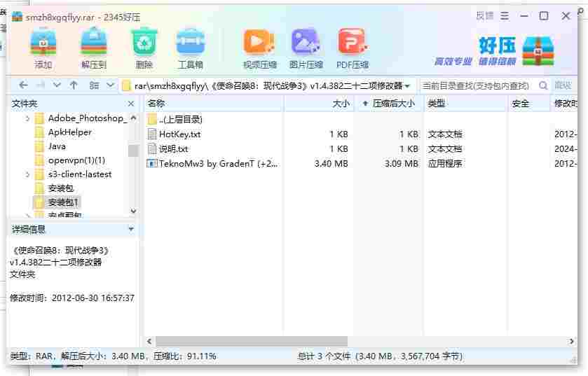Close the 文件夹 folder pane
588x376 pixels.
[x=131, y=104]
